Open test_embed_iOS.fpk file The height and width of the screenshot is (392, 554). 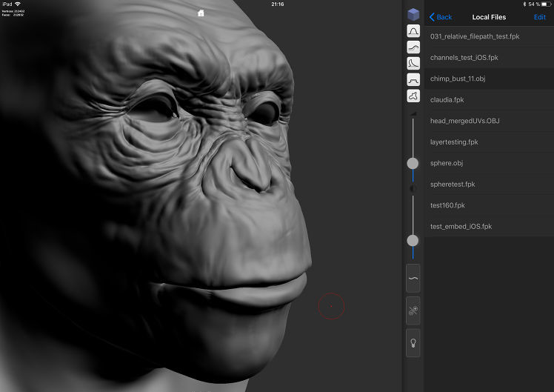(x=461, y=226)
